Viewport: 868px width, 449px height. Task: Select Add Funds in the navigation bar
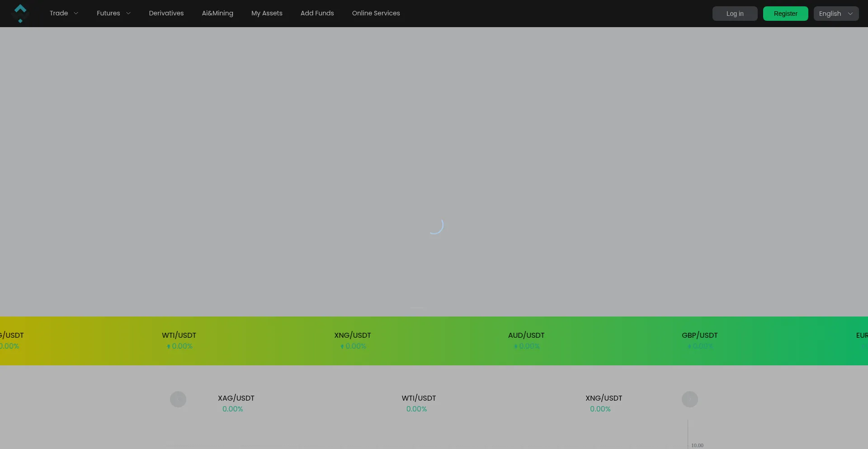click(317, 14)
